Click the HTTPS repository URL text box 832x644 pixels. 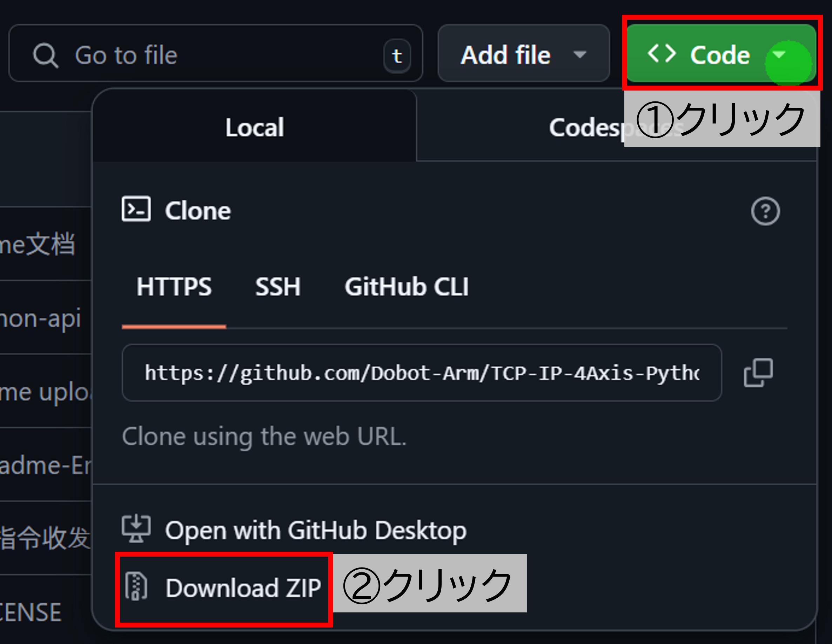coord(421,373)
